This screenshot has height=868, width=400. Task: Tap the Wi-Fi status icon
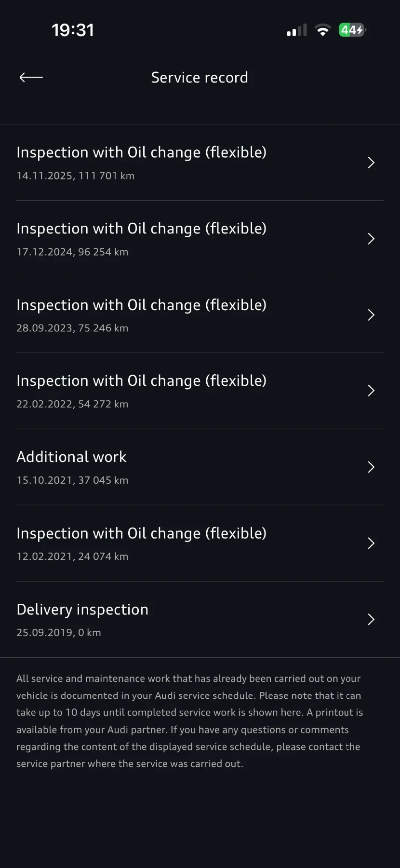[x=322, y=30]
